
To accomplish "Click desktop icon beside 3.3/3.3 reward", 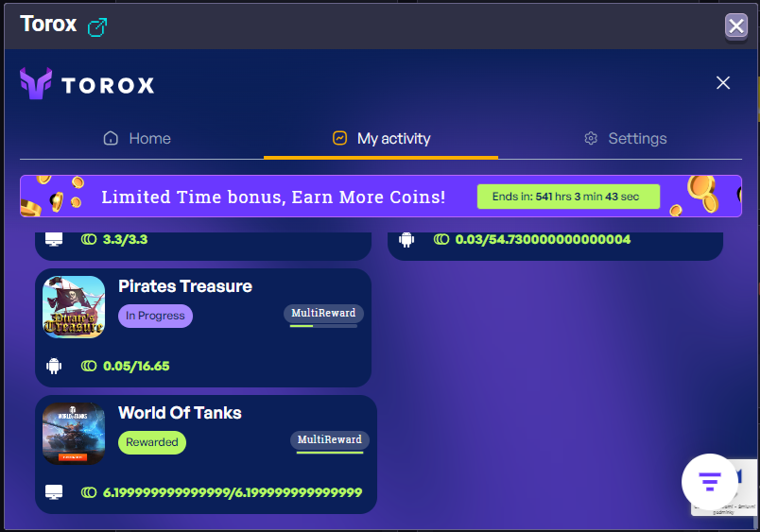I will pos(54,239).
